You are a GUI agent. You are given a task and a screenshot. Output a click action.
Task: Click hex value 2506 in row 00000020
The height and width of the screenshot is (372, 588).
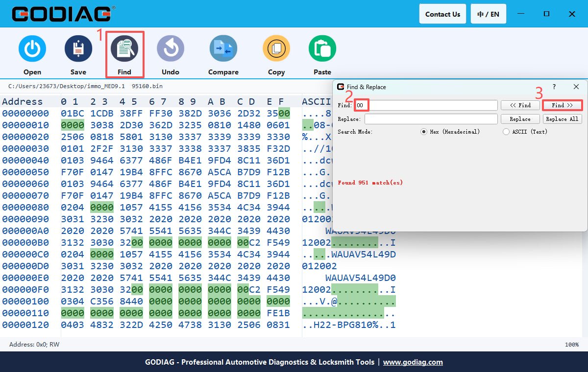pyautogui.click(x=73, y=137)
